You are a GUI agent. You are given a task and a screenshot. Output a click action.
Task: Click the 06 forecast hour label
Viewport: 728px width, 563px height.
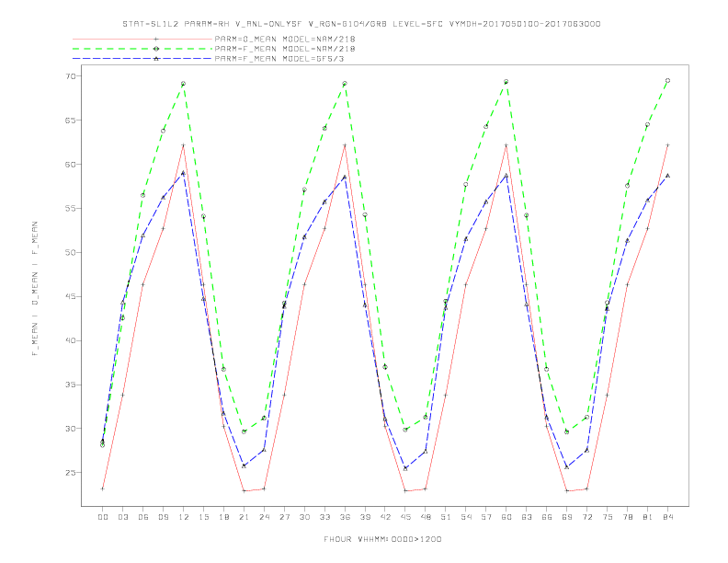tap(143, 517)
